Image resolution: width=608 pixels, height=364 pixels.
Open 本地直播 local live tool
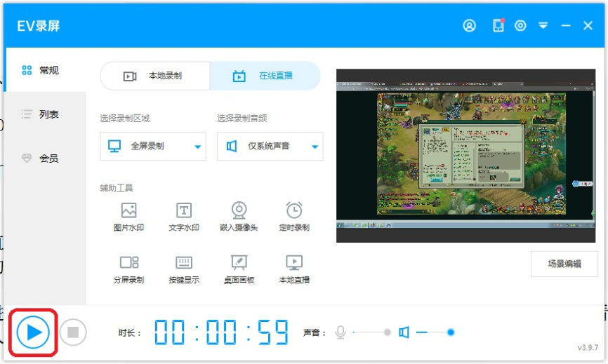click(x=294, y=269)
